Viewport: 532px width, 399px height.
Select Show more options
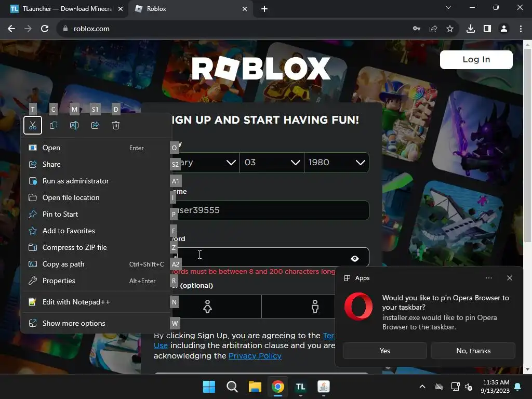[96, 323]
